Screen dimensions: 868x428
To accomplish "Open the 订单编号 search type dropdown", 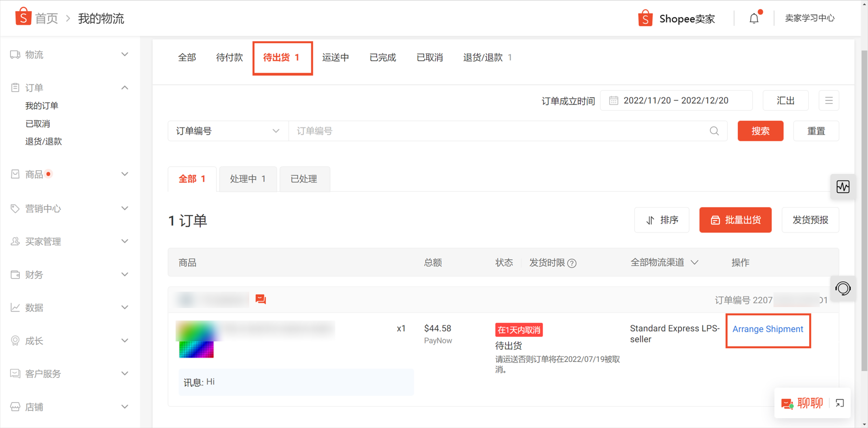I will pos(228,131).
